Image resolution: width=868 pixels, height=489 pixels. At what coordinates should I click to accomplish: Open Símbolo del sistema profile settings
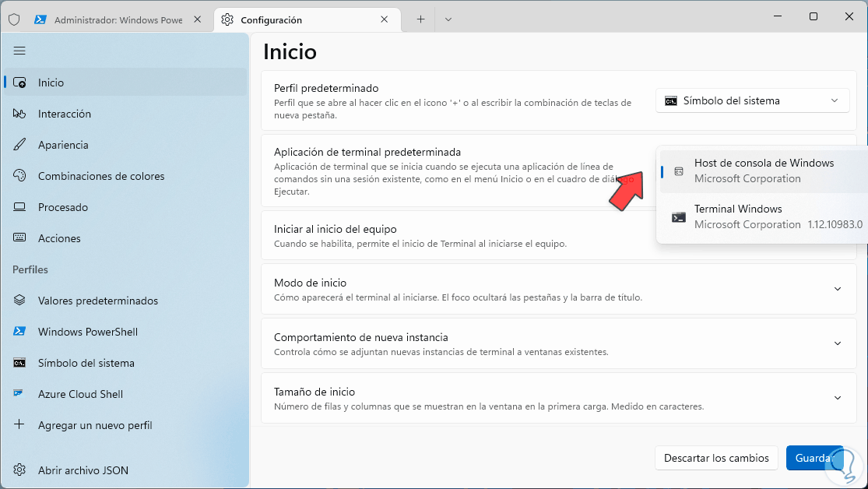click(x=125, y=363)
